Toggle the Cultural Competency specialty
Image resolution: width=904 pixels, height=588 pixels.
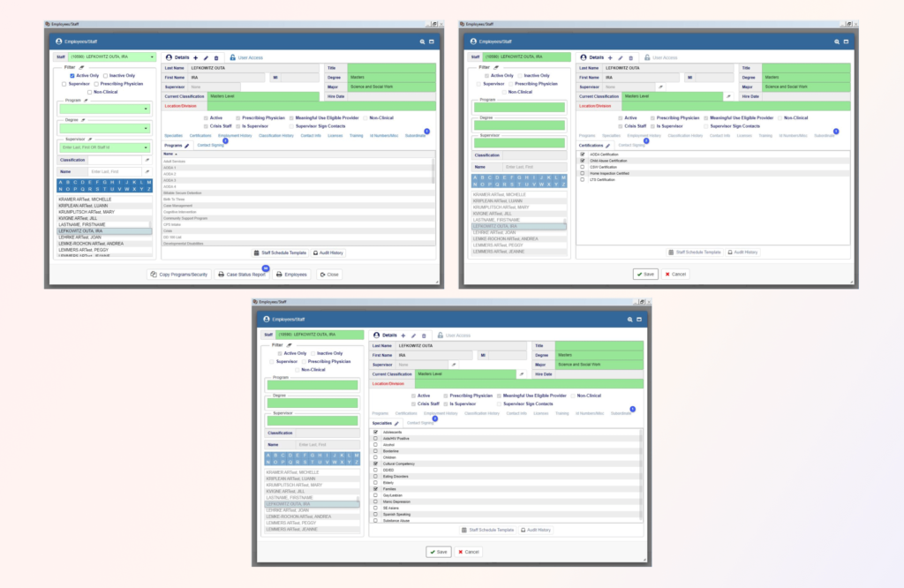375,464
